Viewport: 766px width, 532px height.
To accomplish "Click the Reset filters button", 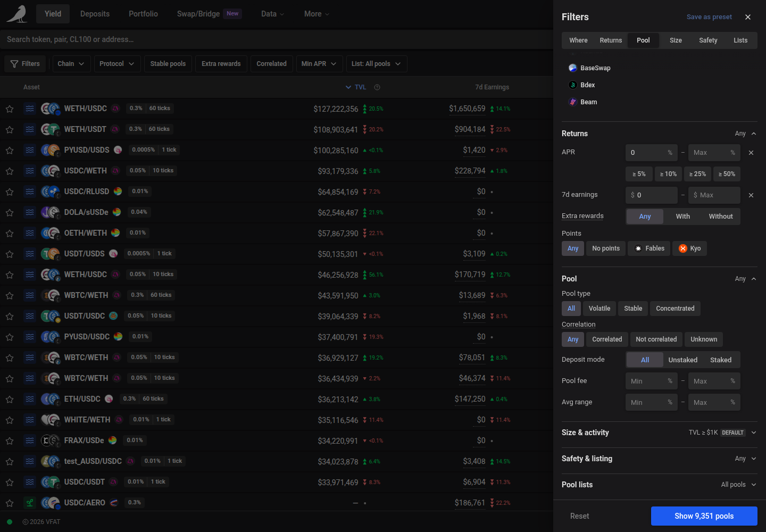I will tap(580, 516).
